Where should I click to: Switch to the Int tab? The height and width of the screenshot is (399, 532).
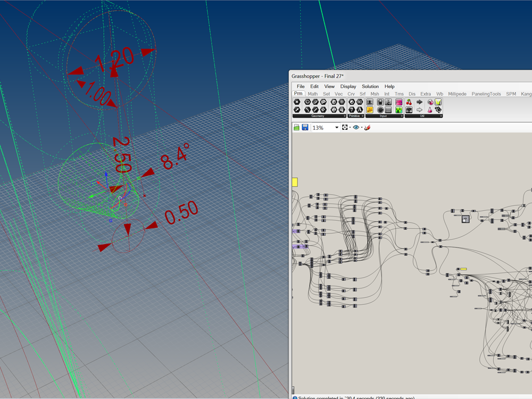click(x=387, y=94)
